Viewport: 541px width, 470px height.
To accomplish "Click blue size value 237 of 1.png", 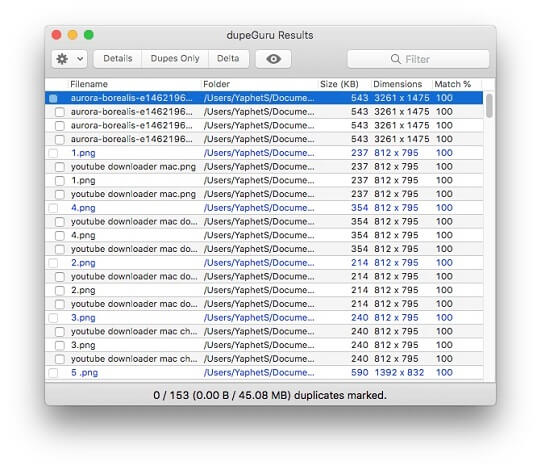I will (x=360, y=153).
